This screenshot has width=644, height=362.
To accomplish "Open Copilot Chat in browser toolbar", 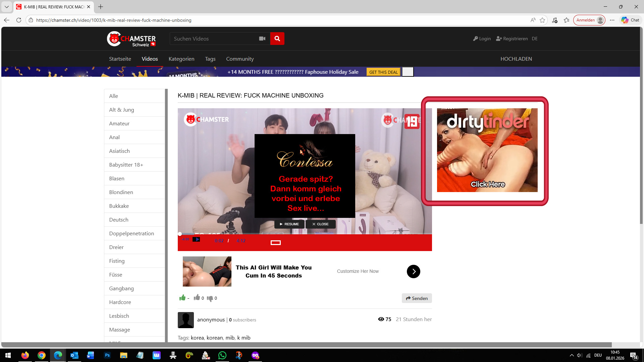I will pyautogui.click(x=630, y=20).
